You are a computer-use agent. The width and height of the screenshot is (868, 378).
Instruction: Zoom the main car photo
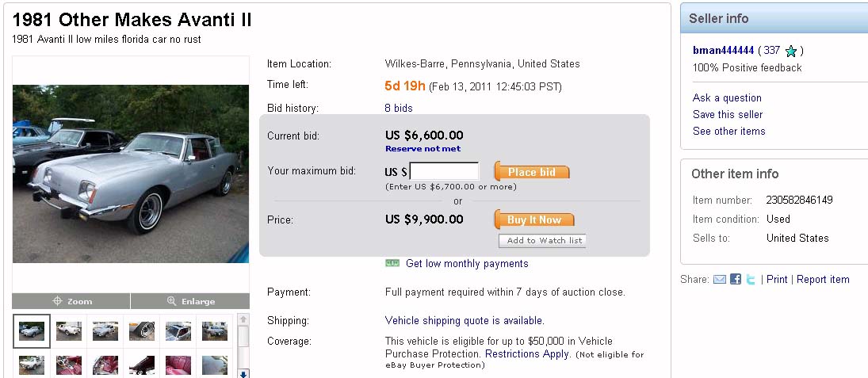click(x=71, y=301)
